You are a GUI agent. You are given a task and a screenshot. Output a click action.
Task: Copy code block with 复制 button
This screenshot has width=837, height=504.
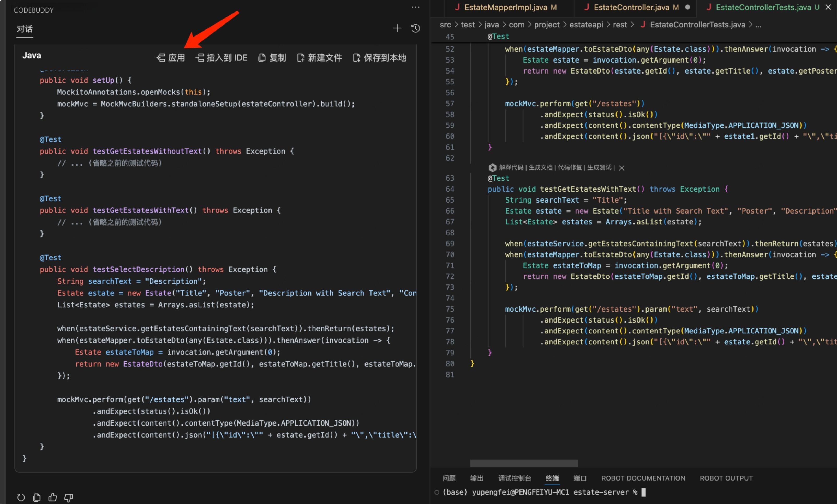(x=272, y=58)
